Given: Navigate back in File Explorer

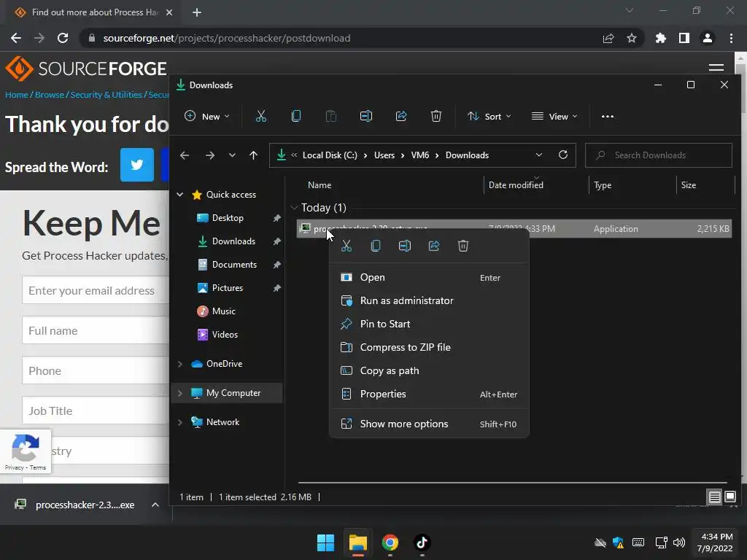Looking at the screenshot, I should [x=185, y=155].
